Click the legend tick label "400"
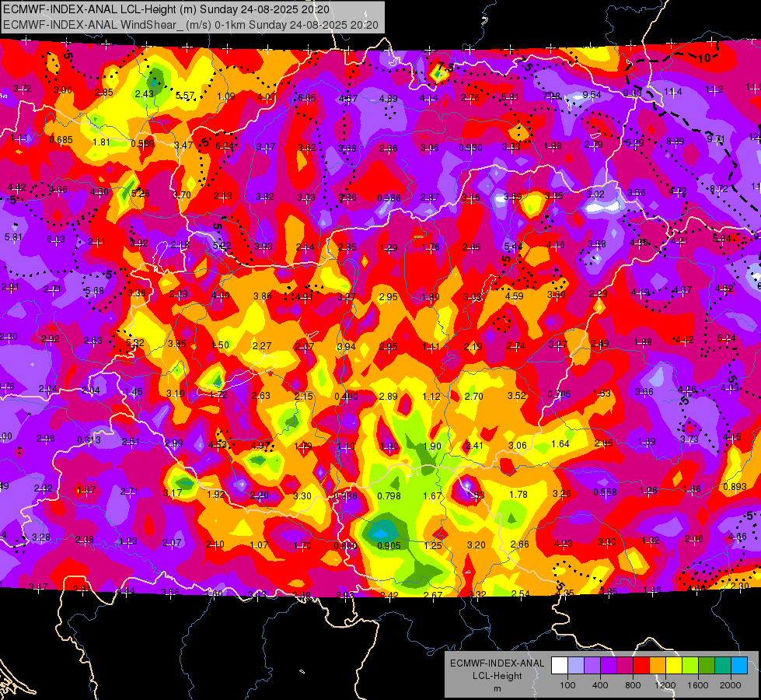Viewport: 761px width, 700px height. [600, 685]
